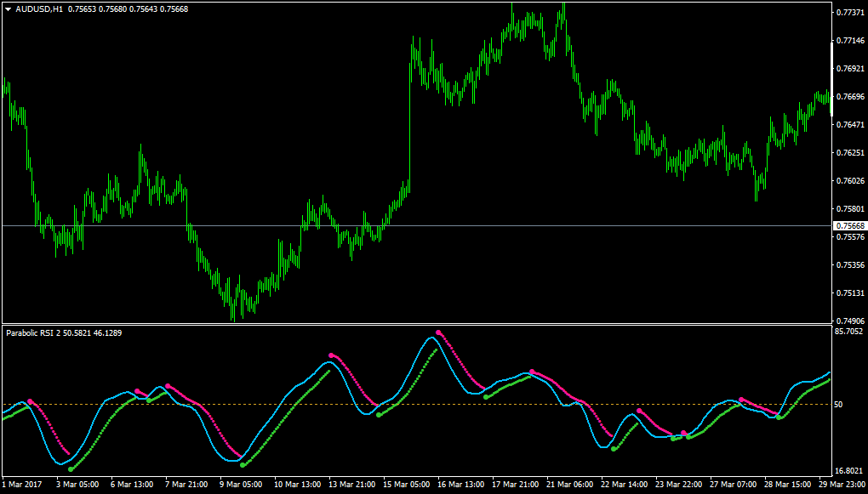Click the 0.76026 price scale label
868x494 pixels.
coord(851,181)
